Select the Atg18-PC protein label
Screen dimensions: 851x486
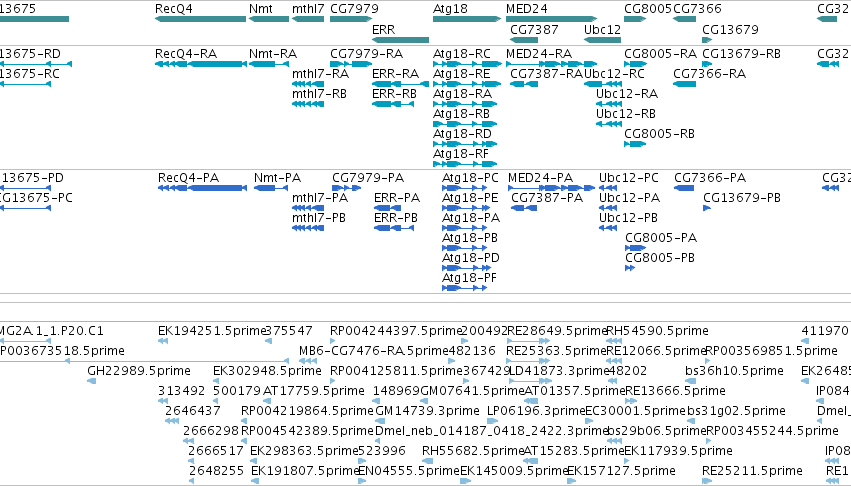pos(471,178)
